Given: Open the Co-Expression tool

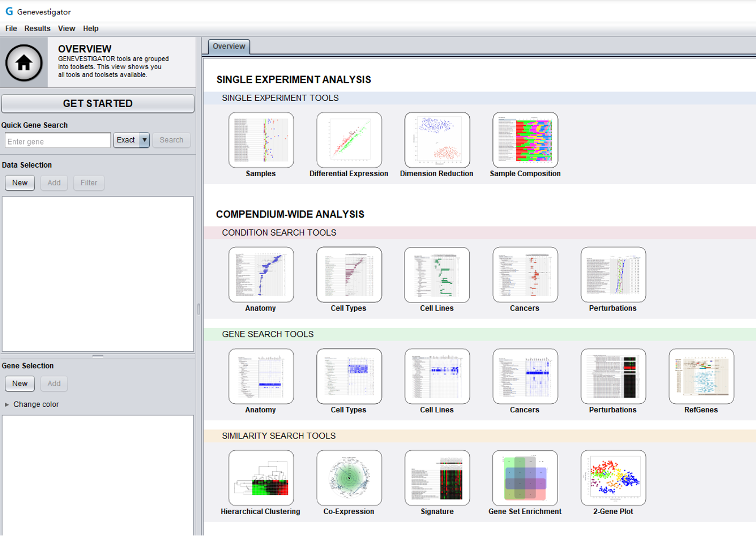Looking at the screenshot, I should pos(349,478).
